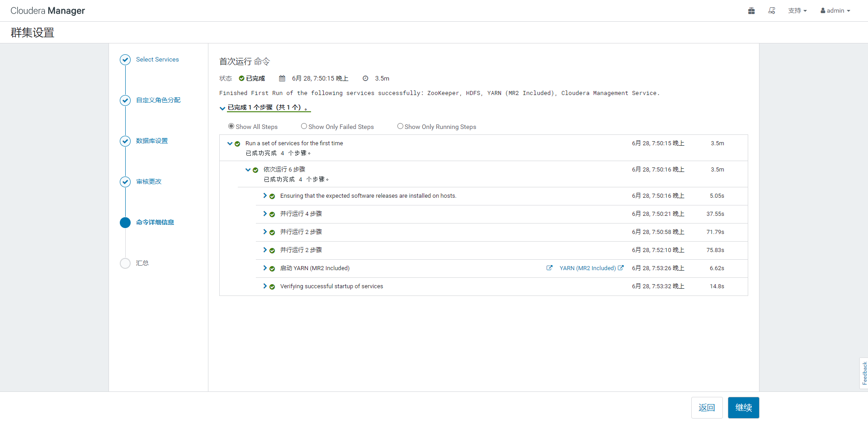This screenshot has width=868, height=424.
Task: Open the admin user menu
Action: 835,11
